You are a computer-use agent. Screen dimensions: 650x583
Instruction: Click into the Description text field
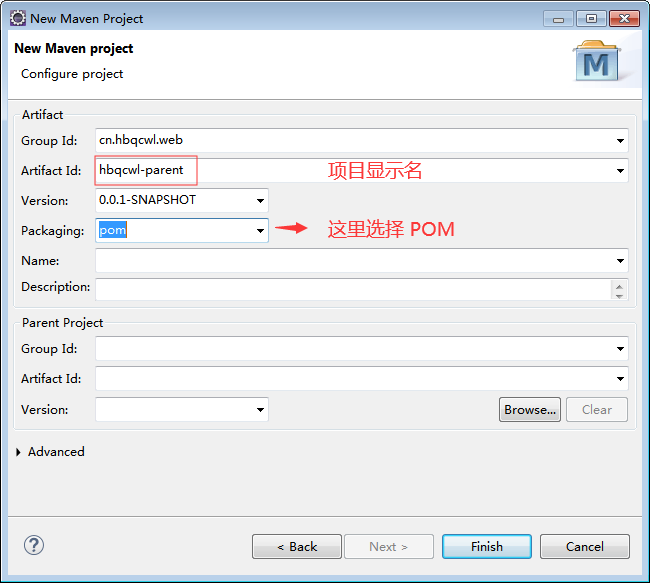[350, 289]
